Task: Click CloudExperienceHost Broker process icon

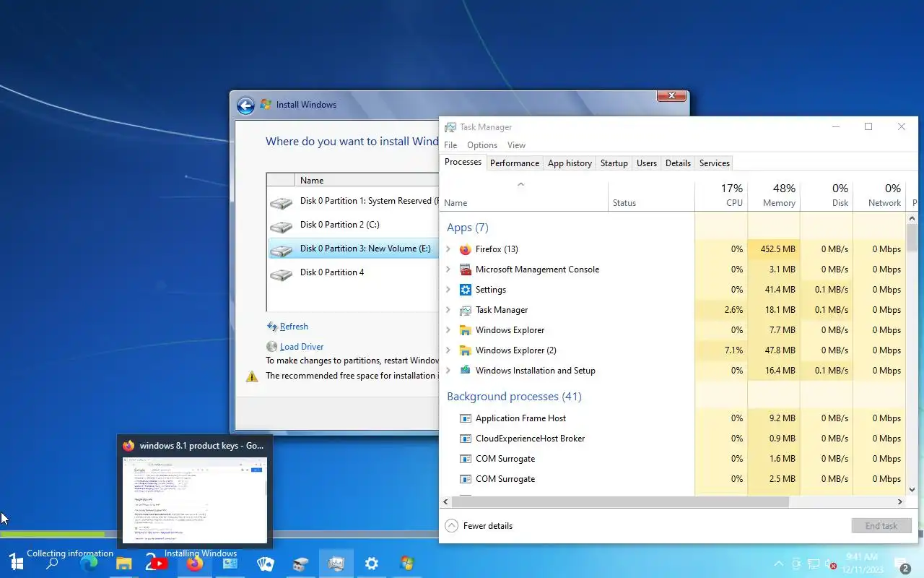Action: click(x=466, y=439)
